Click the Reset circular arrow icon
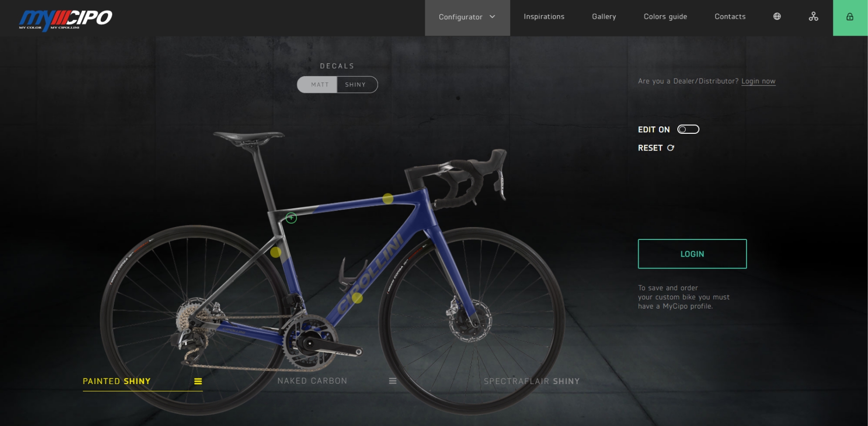 [x=670, y=148]
